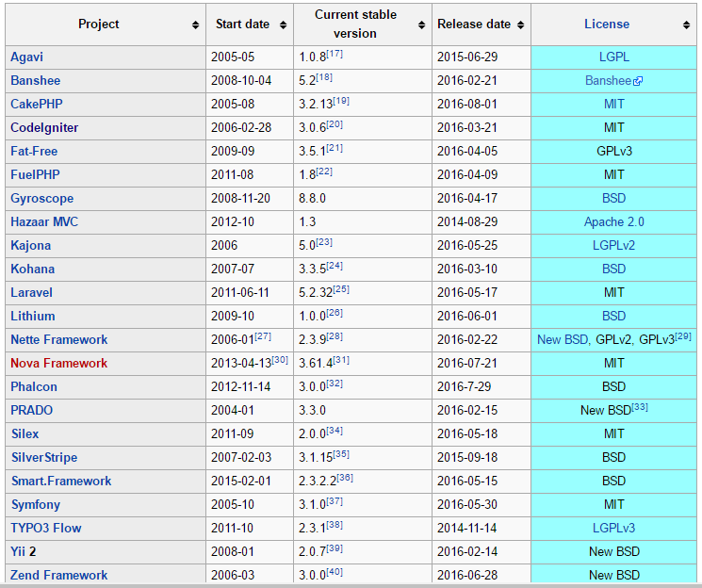The image size is (702, 588).
Task: Open the BSD license link for Kohana
Action: point(613,269)
